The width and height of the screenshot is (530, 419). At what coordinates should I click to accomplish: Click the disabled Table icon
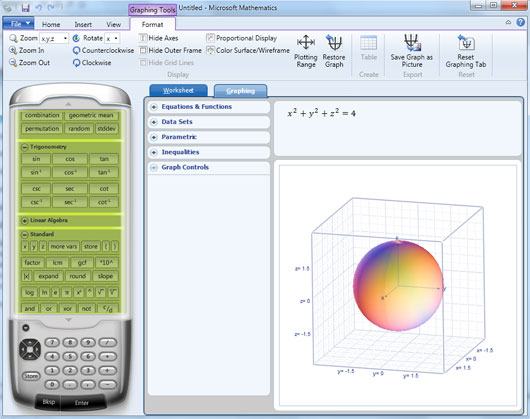pyautogui.click(x=368, y=43)
